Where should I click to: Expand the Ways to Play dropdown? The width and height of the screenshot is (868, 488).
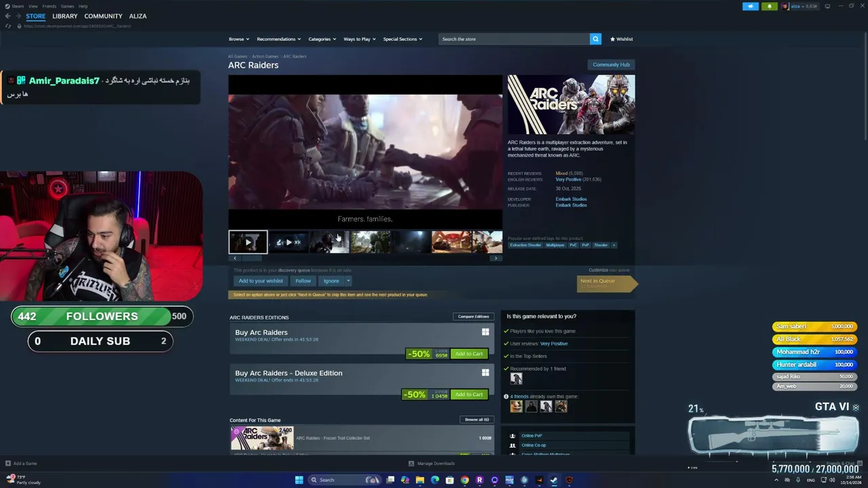click(x=359, y=39)
